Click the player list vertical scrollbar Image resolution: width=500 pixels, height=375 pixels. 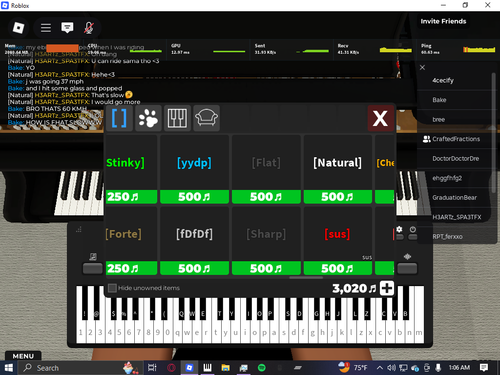[x=494, y=133]
